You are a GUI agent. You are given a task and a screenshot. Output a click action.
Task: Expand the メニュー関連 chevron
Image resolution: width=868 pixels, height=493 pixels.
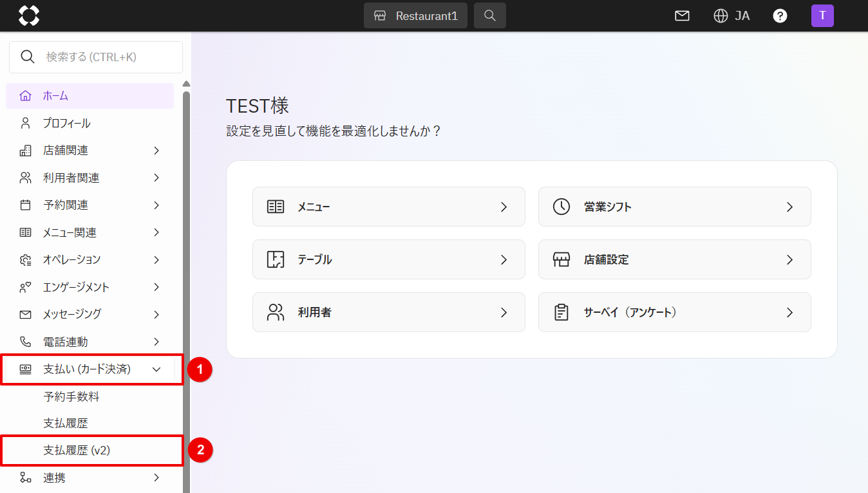coord(156,232)
